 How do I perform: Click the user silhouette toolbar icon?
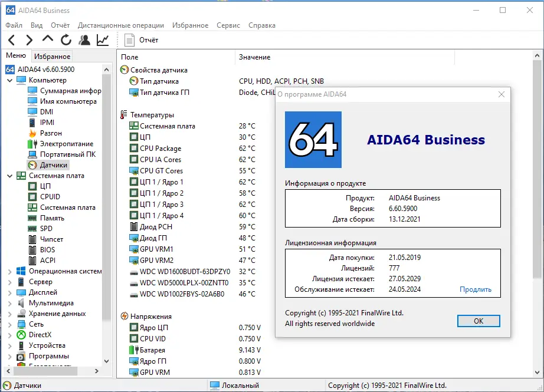click(84, 40)
